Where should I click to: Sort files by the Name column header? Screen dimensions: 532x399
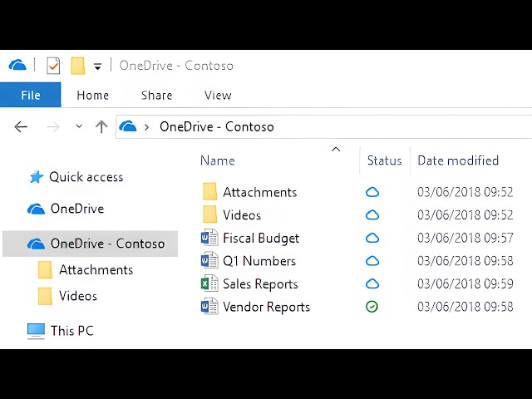(x=218, y=160)
